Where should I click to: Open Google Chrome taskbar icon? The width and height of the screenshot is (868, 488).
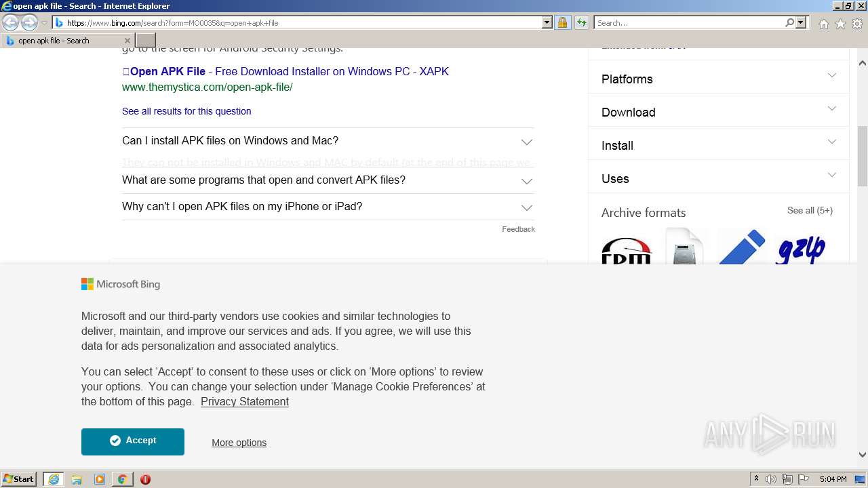click(122, 479)
